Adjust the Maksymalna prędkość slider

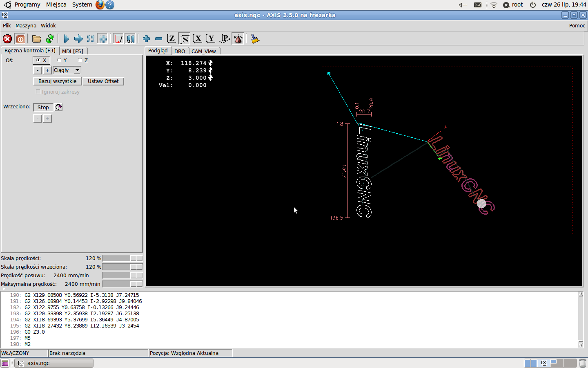[x=122, y=284]
